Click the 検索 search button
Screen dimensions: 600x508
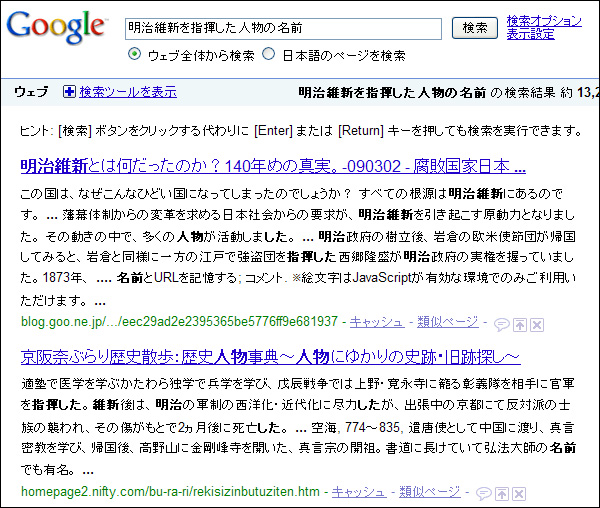[x=475, y=28]
